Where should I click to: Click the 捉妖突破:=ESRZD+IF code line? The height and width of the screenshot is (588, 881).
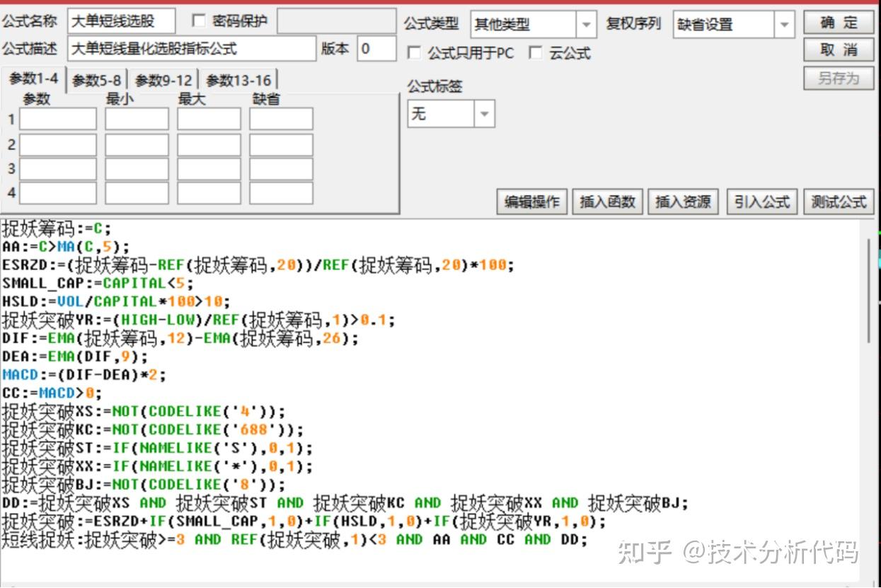pos(304,521)
